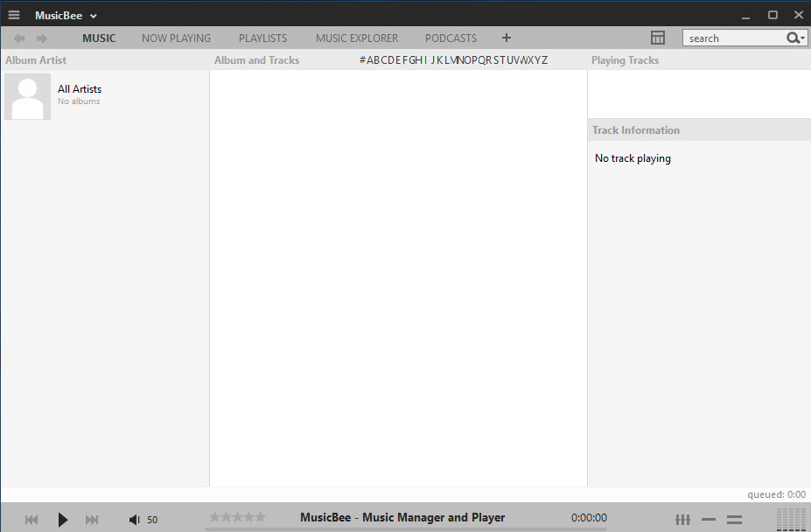Skip to the previous track
This screenshot has height=532, width=811.
[x=31, y=520]
